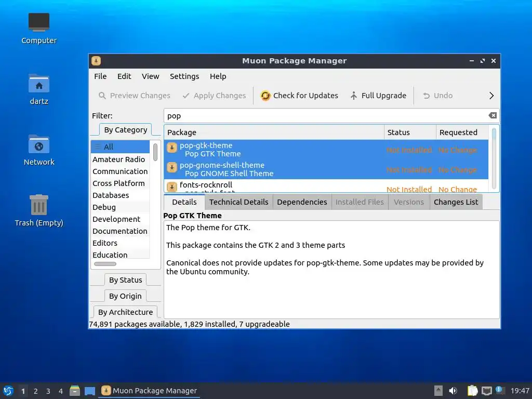The height and width of the screenshot is (399, 532).
Task: Click the By Category filter section header
Action: click(x=126, y=130)
